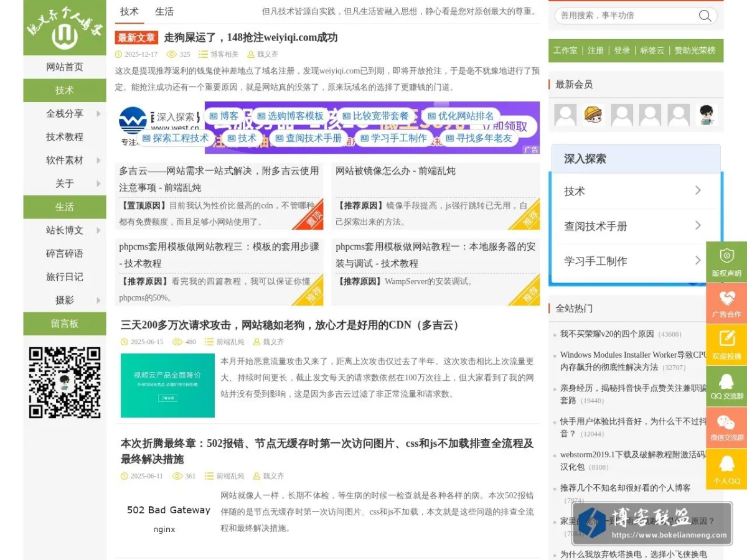The height and width of the screenshot is (560, 747).
Task: Open the 技术 chevron in 深入探索 panel
Action: pyautogui.click(x=698, y=190)
